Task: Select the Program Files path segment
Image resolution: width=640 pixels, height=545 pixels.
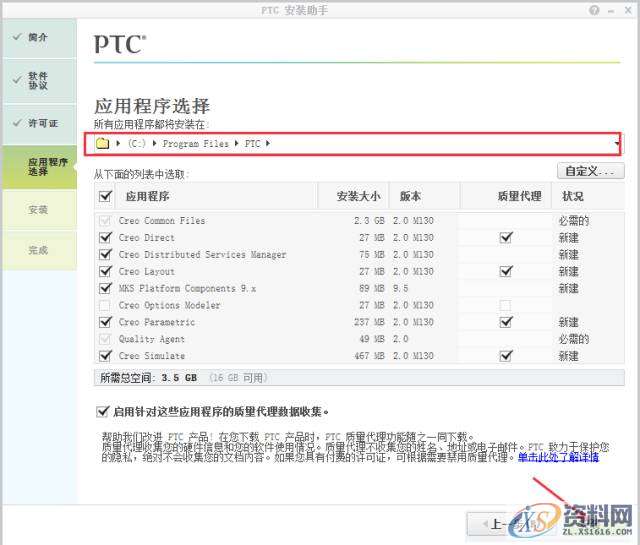Action: point(196,144)
